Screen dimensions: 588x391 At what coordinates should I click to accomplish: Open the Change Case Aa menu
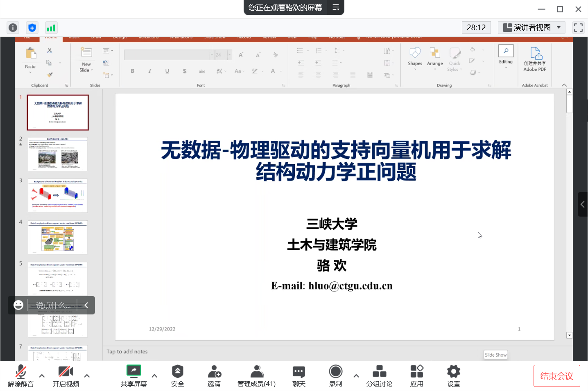[x=240, y=71]
